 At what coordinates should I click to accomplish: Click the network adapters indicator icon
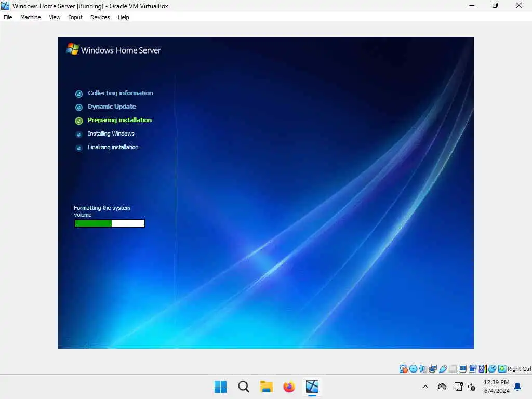433,369
